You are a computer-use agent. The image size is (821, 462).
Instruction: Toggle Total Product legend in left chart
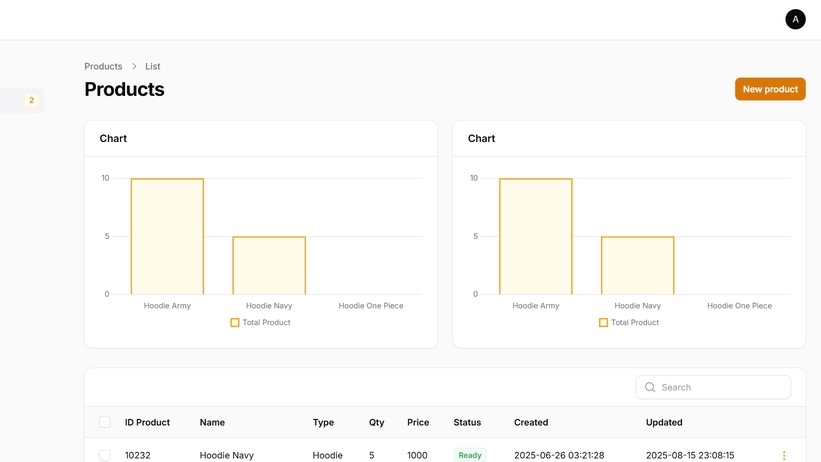pos(260,322)
